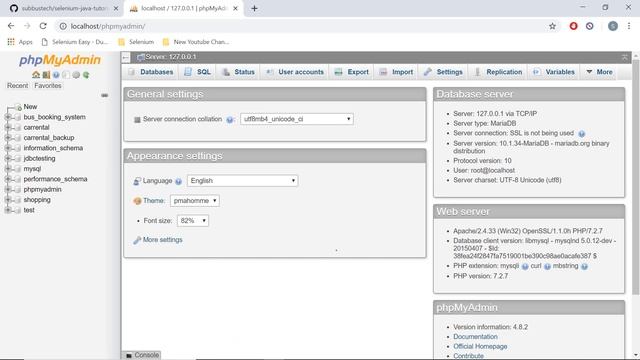Reload navigation panel with green refresh icon
This screenshot has height=360, width=640.
click(86, 75)
